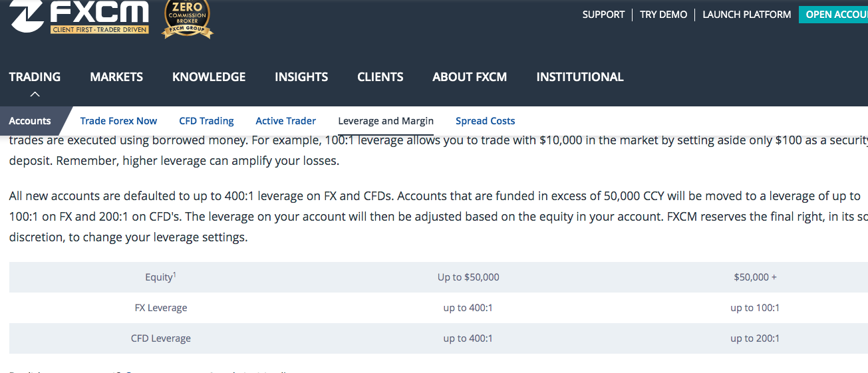Click paragraph starting 'All new accounts'
The width and height of the screenshot is (868, 373).
pos(438,217)
